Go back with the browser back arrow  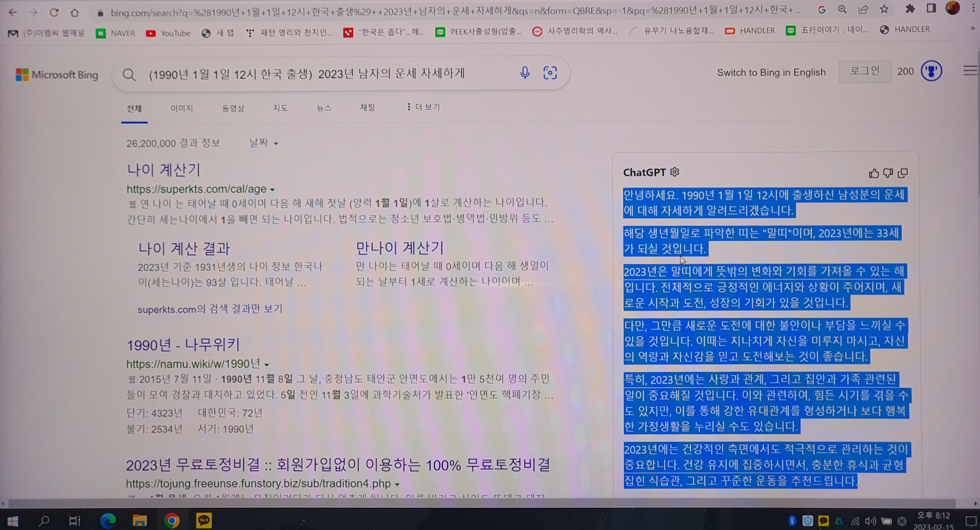[13, 13]
